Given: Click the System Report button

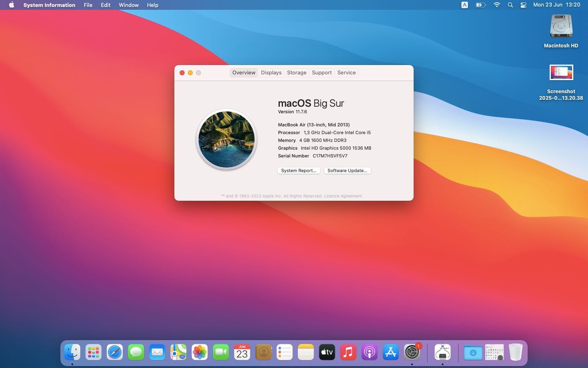Looking at the screenshot, I should coord(298,171).
